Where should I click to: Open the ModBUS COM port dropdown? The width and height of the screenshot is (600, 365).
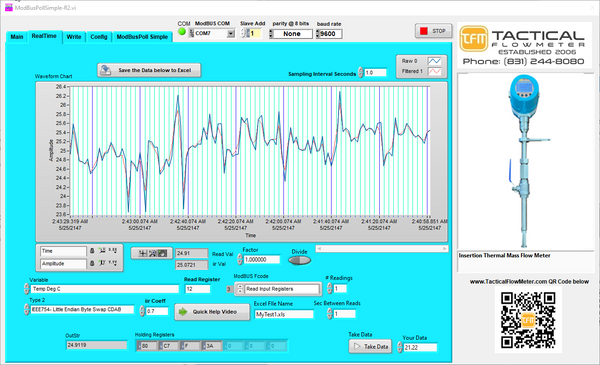231,34
